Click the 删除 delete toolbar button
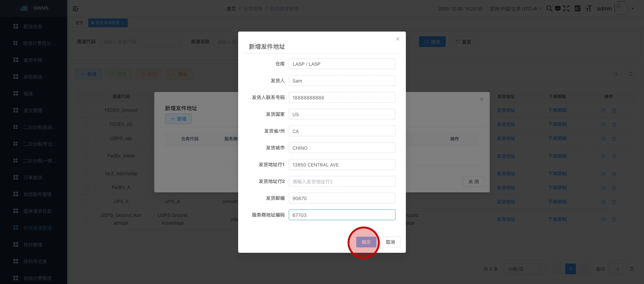 (149, 74)
